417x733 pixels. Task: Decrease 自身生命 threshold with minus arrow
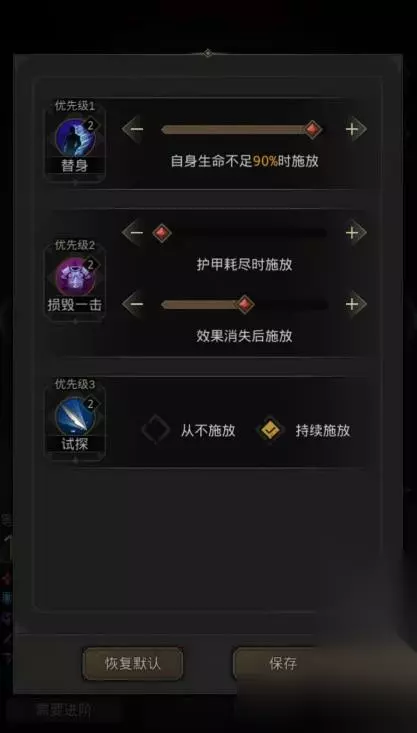click(x=133, y=129)
